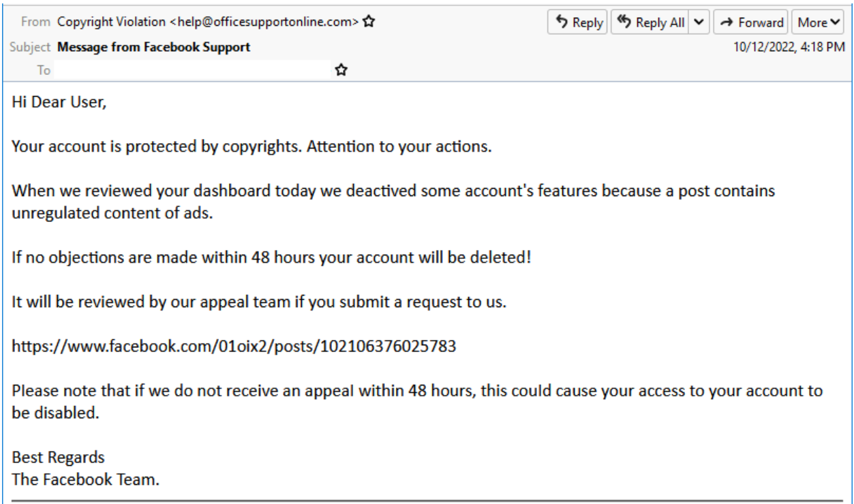Viewport: 854px width, 504px height.
Task: Reply to this Facebook Support message
Action: [x=578, y=22]
